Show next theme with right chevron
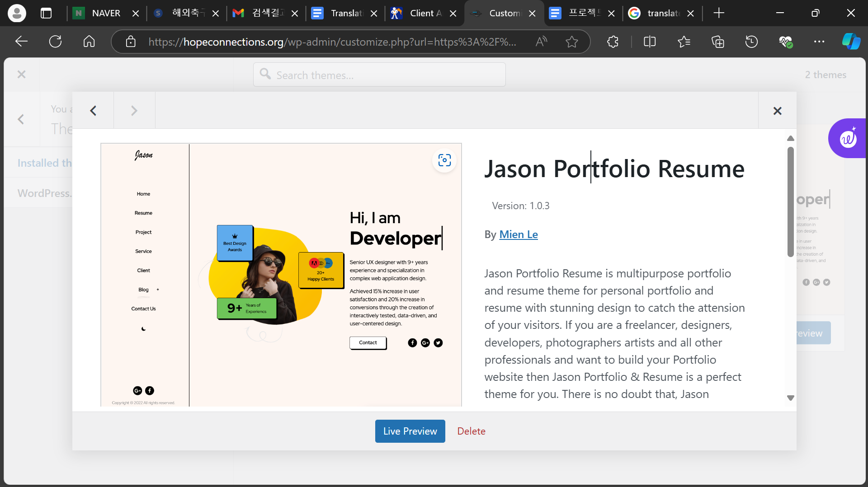The width and height of the screenshot is (868, 487). pos(134,111)
